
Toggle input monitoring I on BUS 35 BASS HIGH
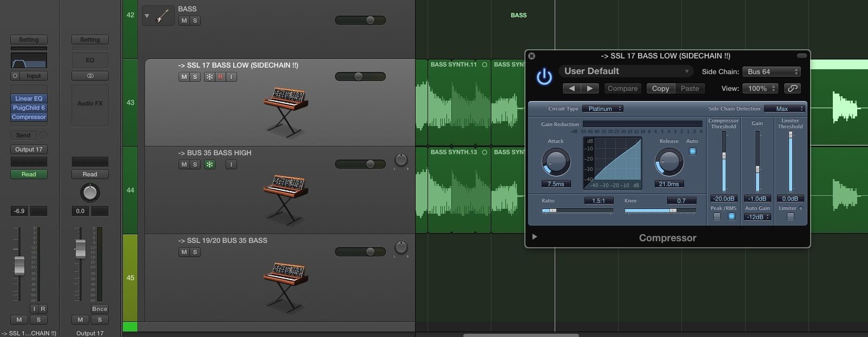(231, 164)
